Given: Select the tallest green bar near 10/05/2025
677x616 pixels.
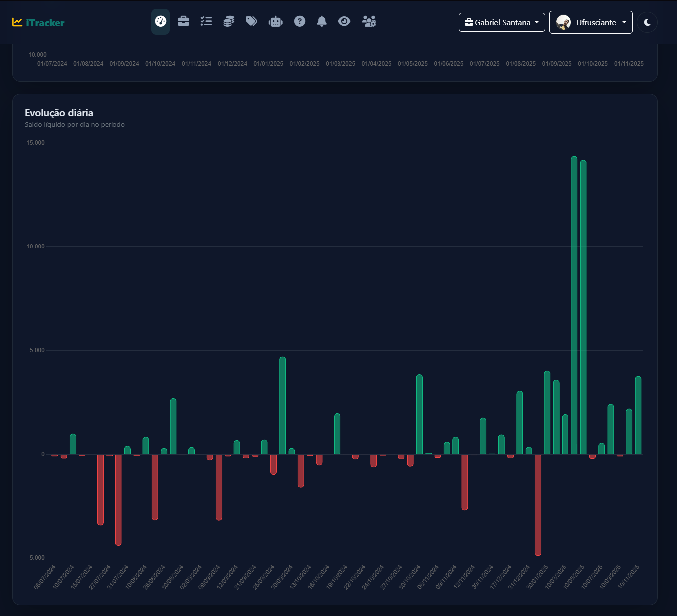Looking at the screenshot, I should pyautogui.click(x=574, y=299).
